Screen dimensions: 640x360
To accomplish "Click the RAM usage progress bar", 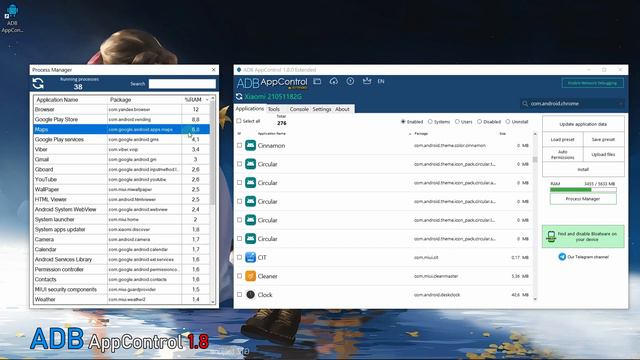I will pyautogui.click(x=583, y=189).
